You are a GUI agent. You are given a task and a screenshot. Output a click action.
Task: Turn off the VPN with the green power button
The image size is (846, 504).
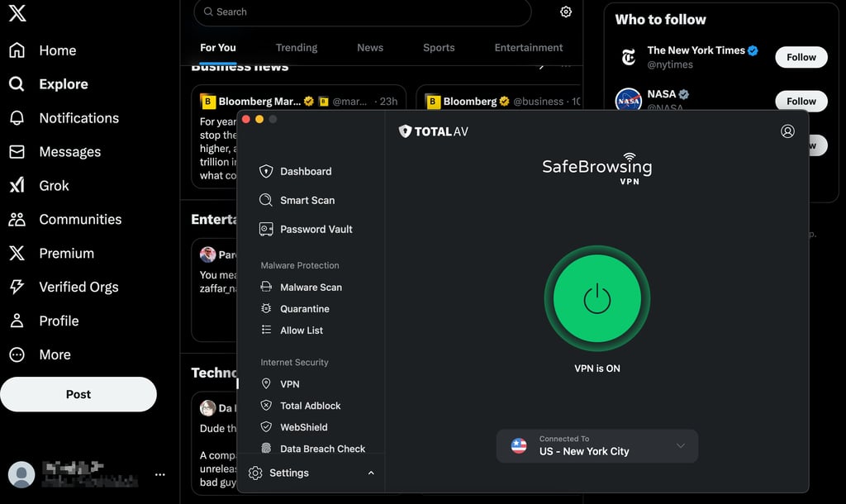(596, 298)
